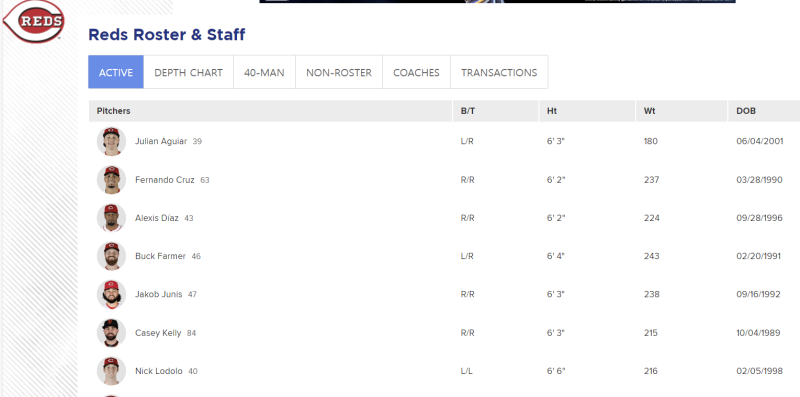Switch to the Depth Chart tab

coord(188,72)
